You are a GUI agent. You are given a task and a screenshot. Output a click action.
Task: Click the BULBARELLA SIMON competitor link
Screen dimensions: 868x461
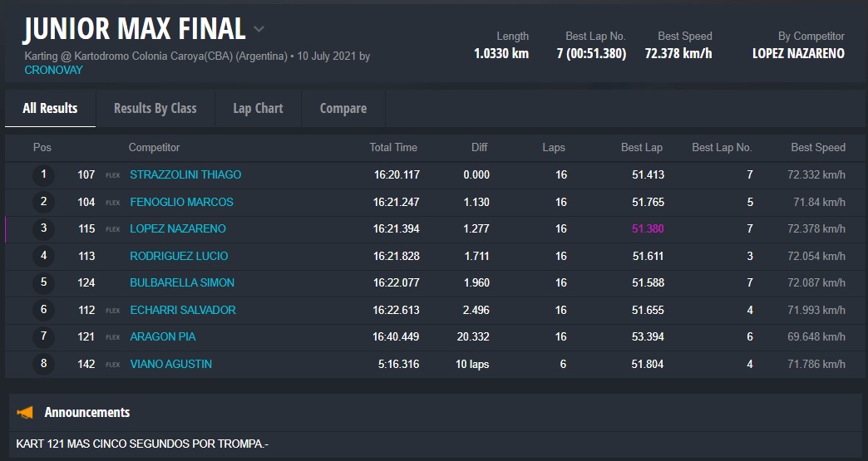point(182,283)
